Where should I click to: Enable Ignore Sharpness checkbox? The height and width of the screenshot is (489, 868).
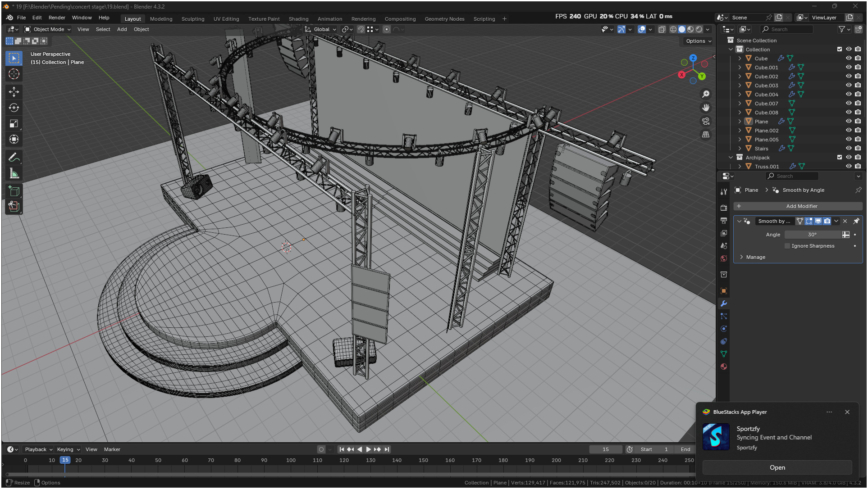pos(787,246)
